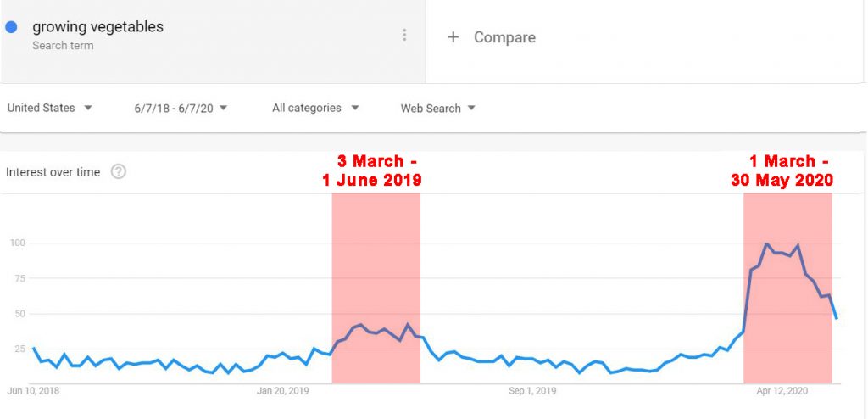
Task: Click the Compare button
Action: point(492,37)
